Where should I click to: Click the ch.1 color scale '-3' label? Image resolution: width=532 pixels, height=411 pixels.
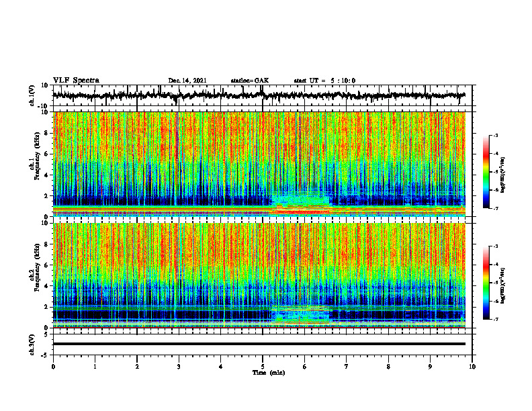(495, 136)
